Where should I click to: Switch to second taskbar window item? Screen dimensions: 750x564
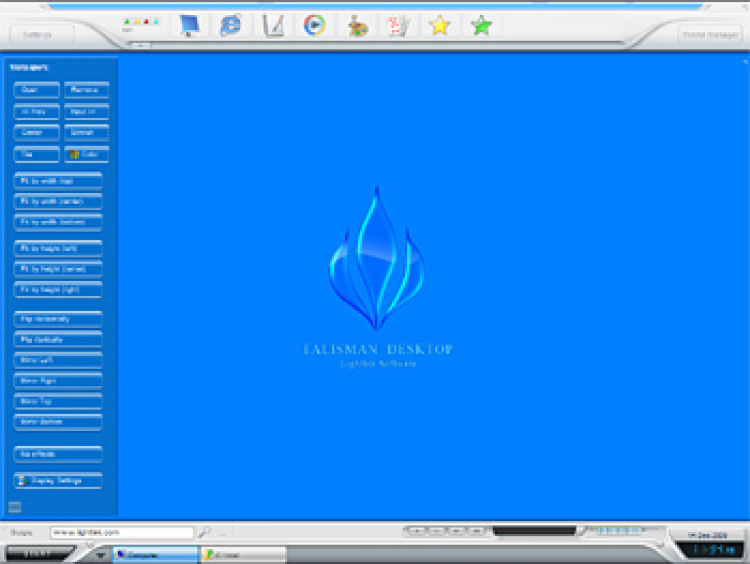(243, 555)
